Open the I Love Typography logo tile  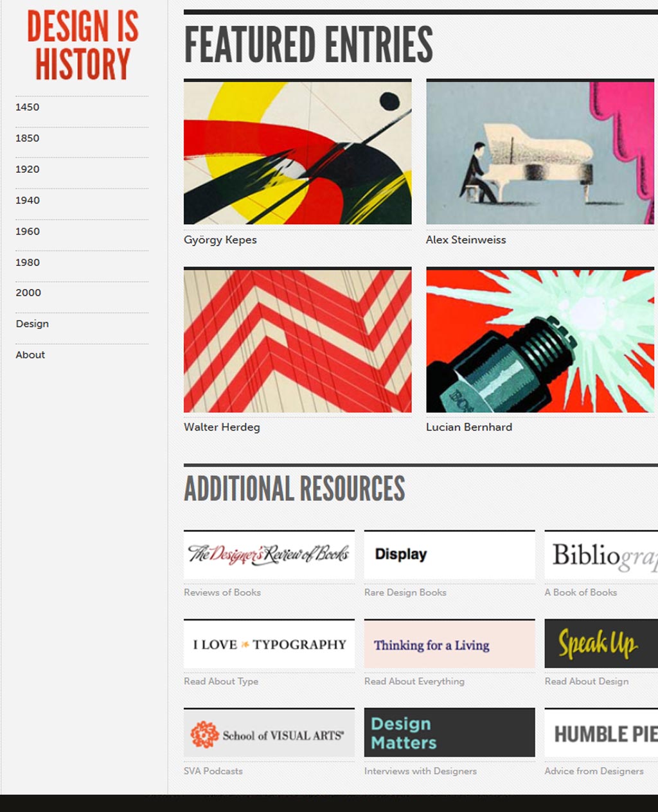[x=269, y=644]
